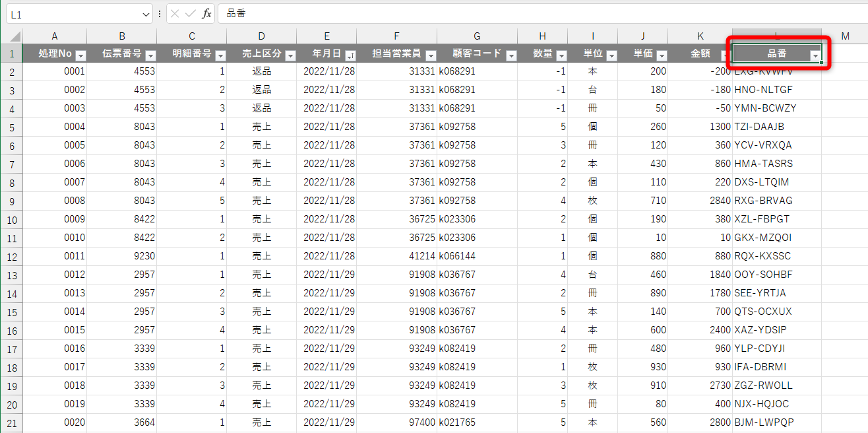Open the 顧客コード filter dropdown

pyautogui.click(x=511, y=56)
